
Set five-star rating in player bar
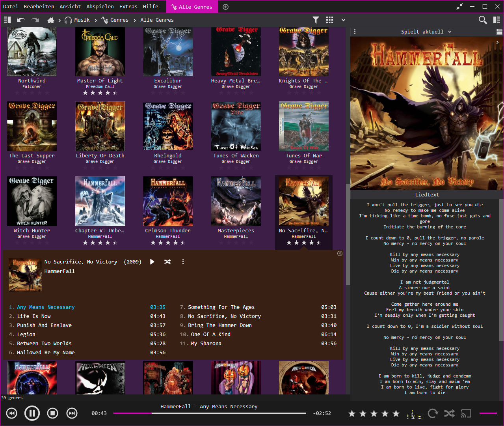[x=396, y=413]
